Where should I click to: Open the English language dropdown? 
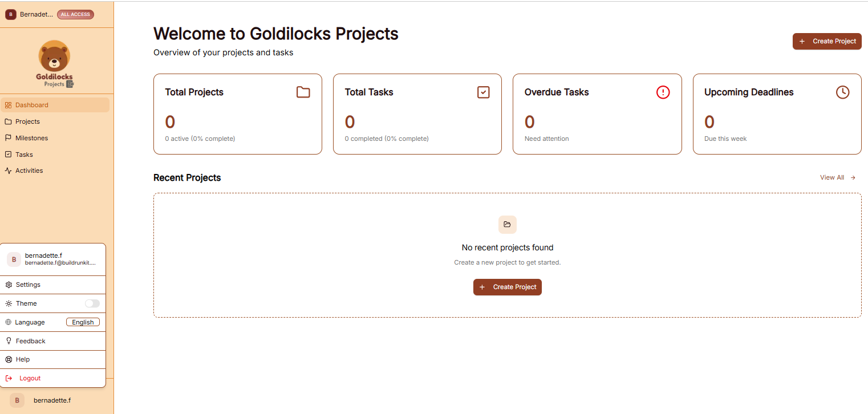(x=83, y=322)
